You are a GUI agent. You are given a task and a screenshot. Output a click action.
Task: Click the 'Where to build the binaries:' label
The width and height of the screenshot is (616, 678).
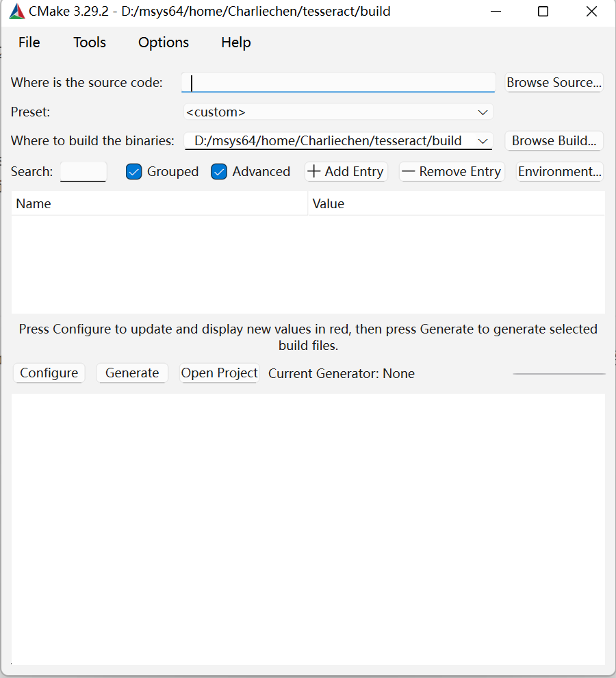pos(92,141)
